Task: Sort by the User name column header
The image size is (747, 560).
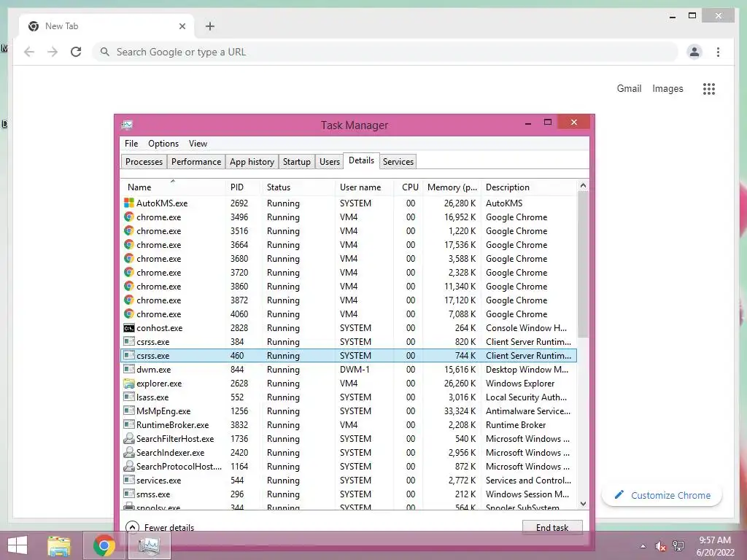Action: 365,187
